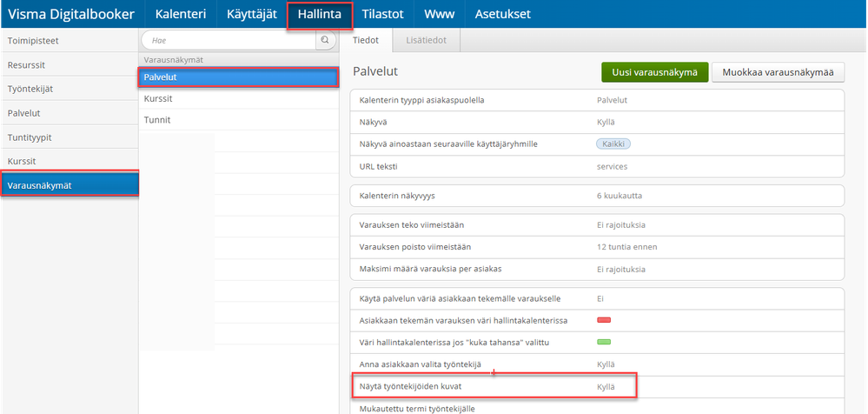Choose Palvelut in the Varausnäkymät list
The image size is (868, 414).
point(238,77)
